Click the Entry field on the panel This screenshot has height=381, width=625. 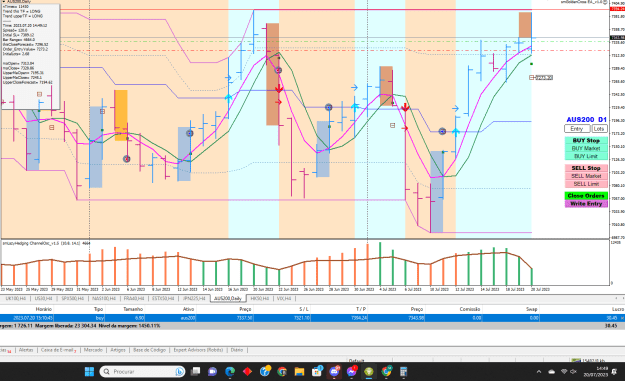pos(577,129)
